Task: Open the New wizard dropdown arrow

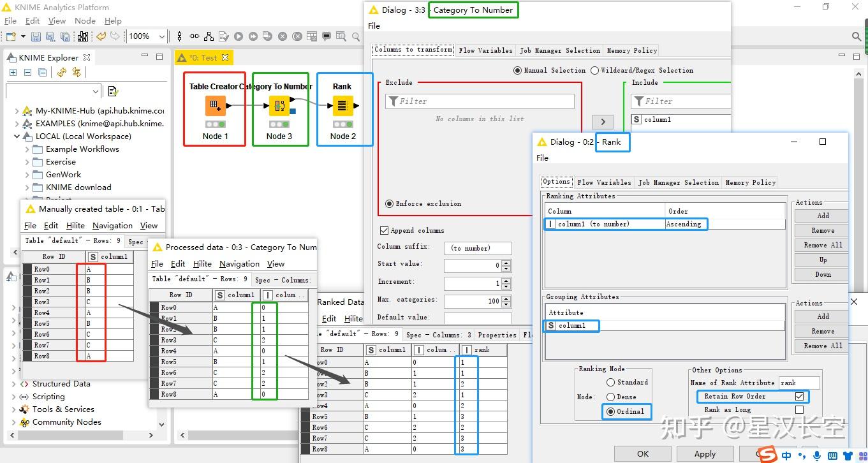Action: coord(22,37)
